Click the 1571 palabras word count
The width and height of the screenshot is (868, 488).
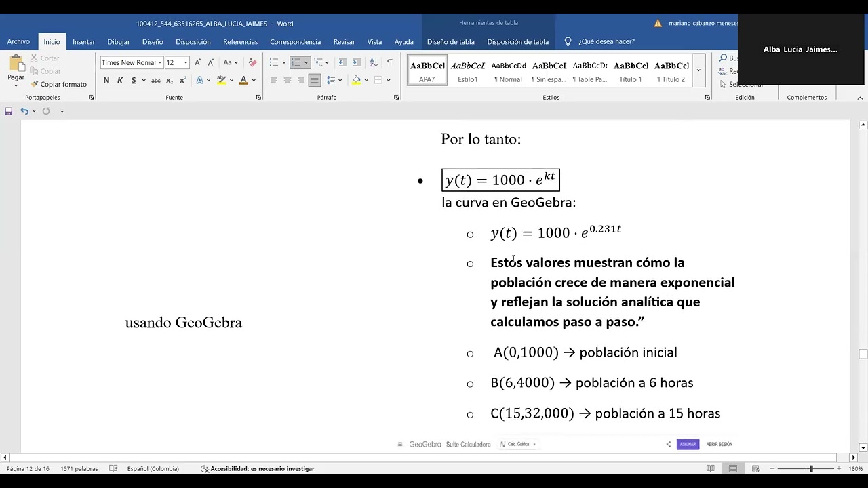tap(79, 468)
